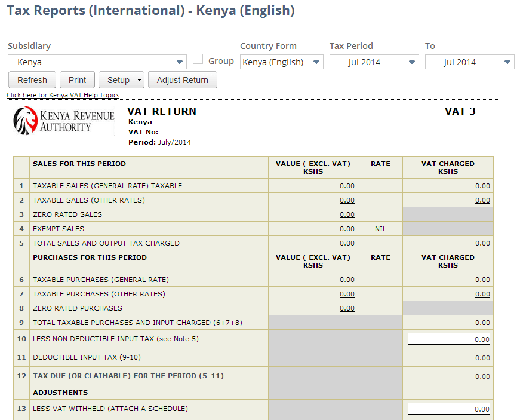Click the Less VAT Withheld input field
The image size is (520, 420).
pos(448,408)
